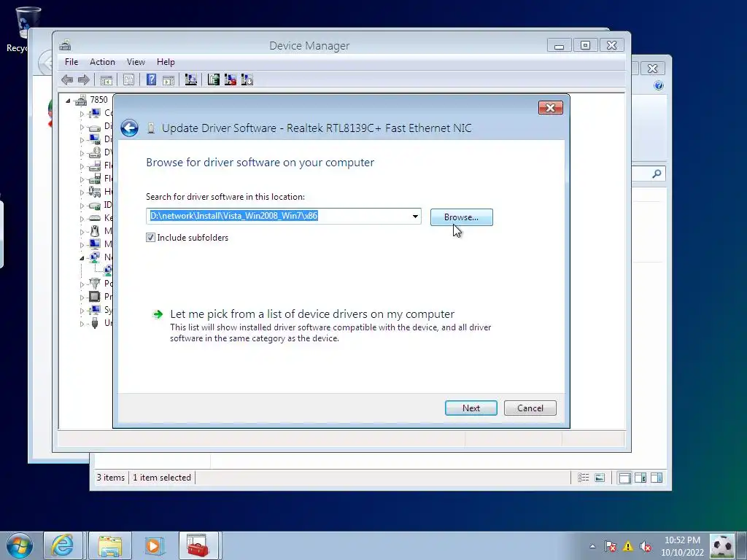The width and height of the screenshot is (747, 560).
Task: Expand the Keyboards tree node
Action: [x=82, y=219]
